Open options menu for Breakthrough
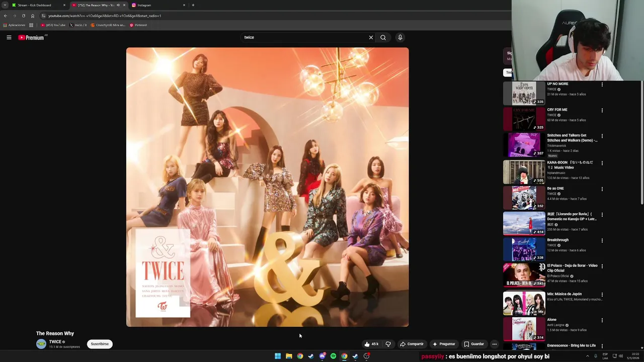Screen dimensions: 644x362 [x=602, y=240]
